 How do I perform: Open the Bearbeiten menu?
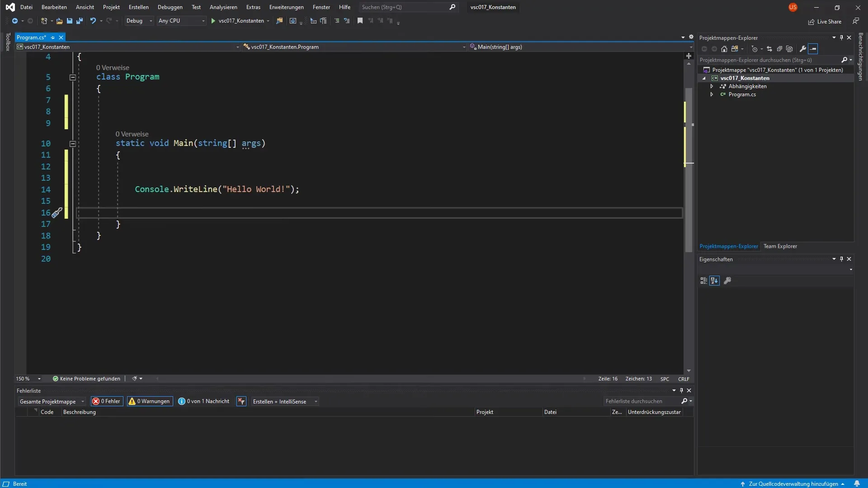tap(54, 7)
